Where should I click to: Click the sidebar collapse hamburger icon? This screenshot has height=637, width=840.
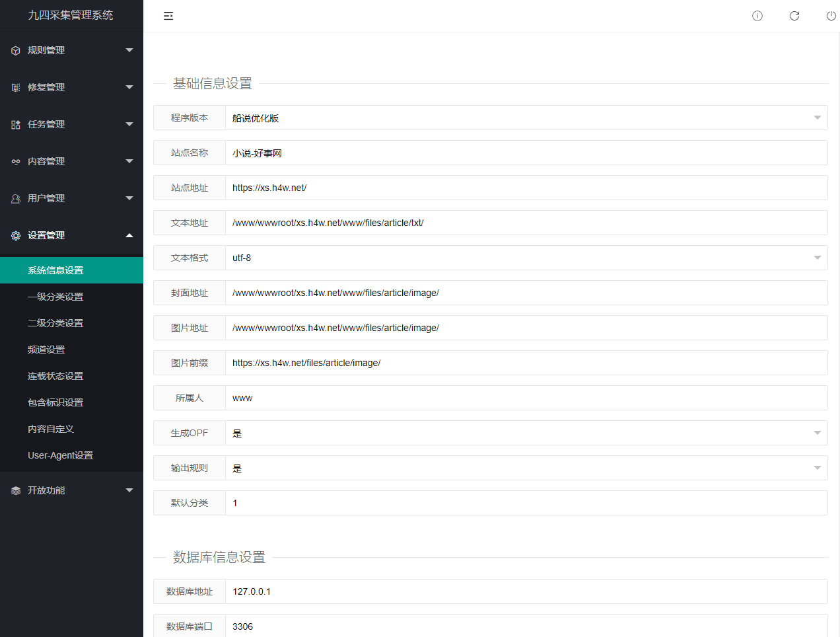pos(168,16)
